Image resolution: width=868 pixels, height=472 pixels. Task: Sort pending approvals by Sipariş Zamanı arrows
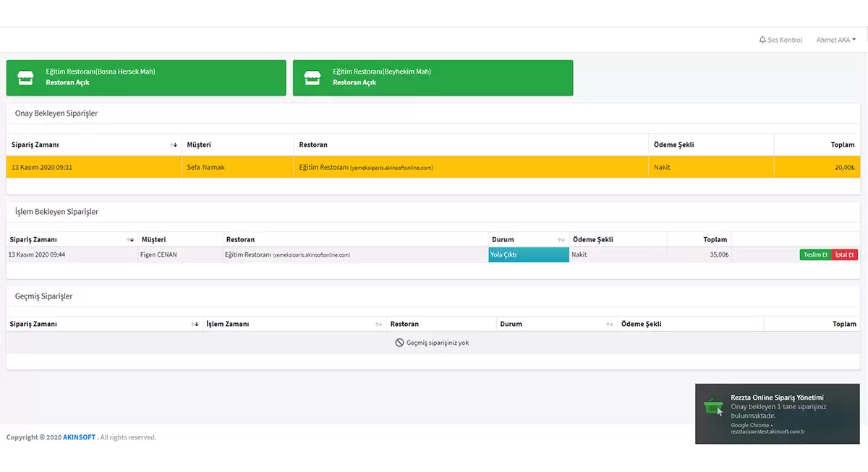(174, 145)
